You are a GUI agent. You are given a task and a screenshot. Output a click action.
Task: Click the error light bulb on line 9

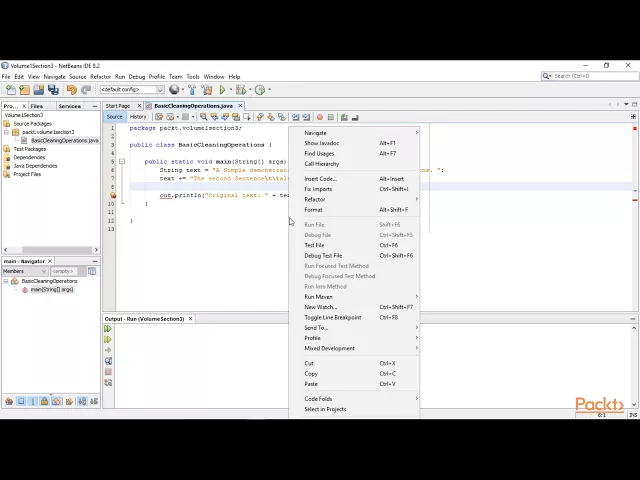(x=113, y=195)
